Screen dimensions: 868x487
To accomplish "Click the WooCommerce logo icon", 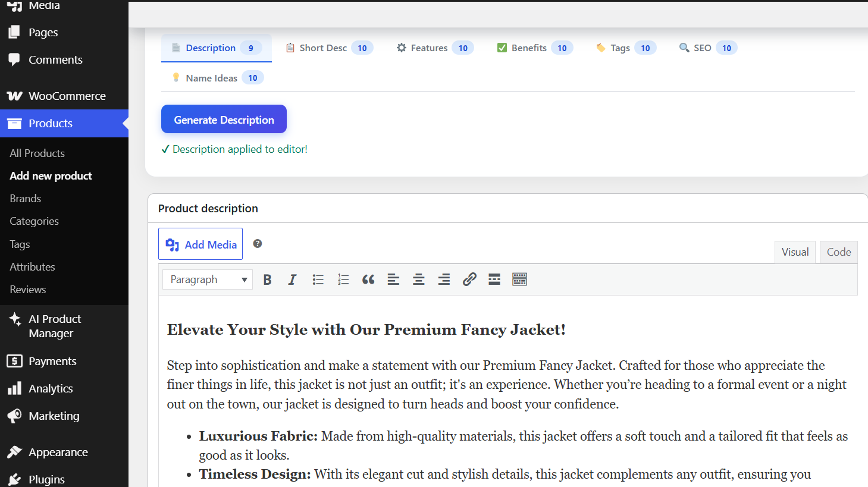I will [x=14, y=96].
